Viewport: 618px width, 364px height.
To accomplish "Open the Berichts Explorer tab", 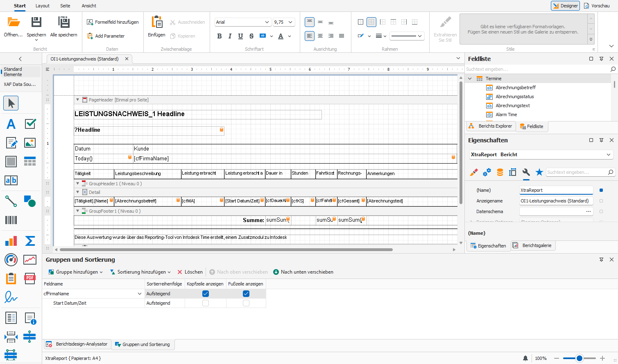I will click(491, 126).
